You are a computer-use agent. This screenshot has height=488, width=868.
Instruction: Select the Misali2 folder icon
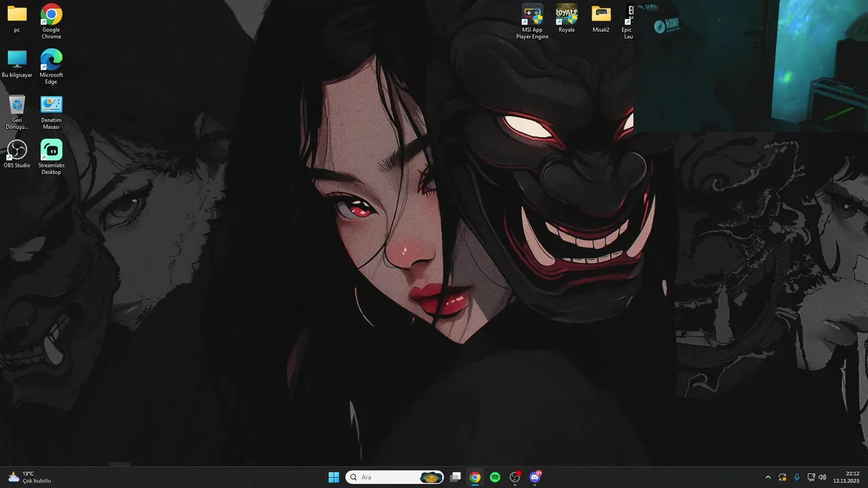pyautogui.click(x=601, y=19)
